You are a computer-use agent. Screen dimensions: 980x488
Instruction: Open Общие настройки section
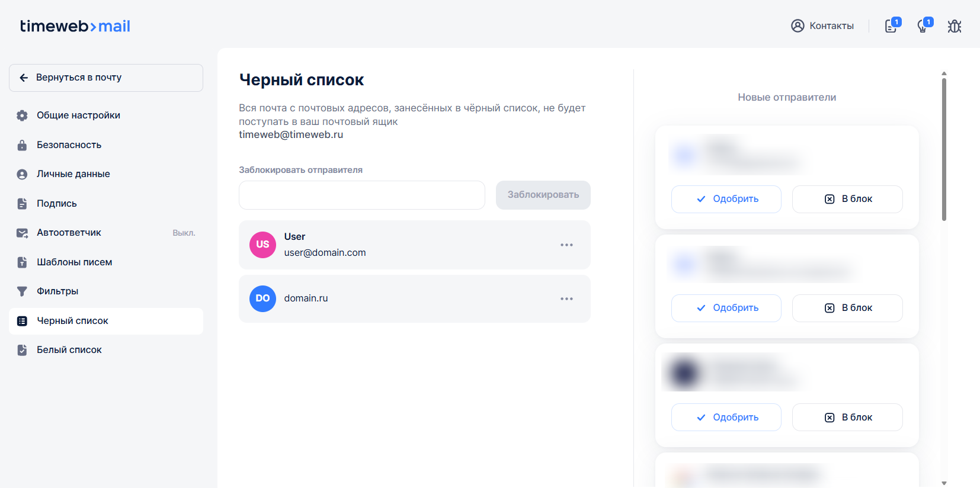(x=78, y=115)
